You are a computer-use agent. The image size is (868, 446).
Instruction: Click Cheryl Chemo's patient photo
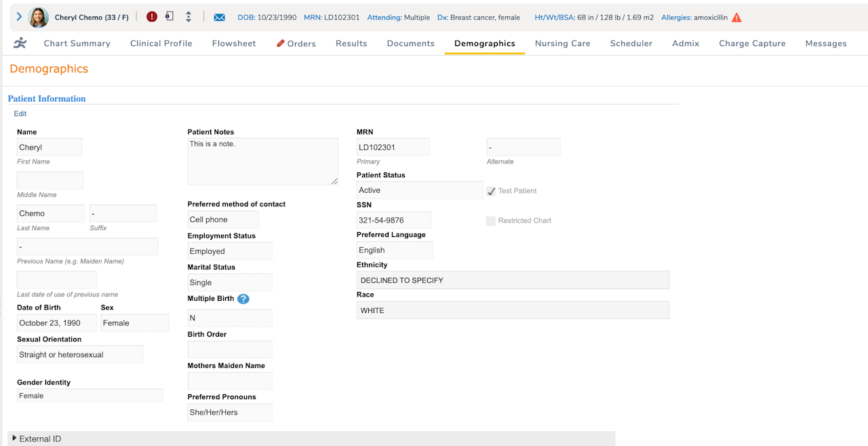[39, 17]
